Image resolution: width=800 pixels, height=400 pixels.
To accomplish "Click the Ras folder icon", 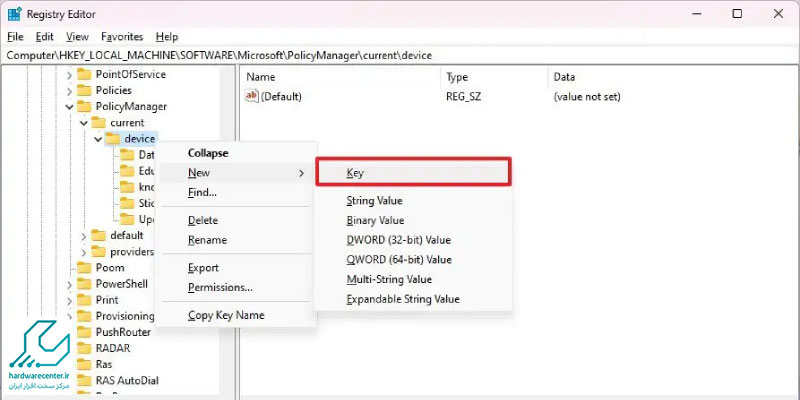I will [x=84, y=364].
